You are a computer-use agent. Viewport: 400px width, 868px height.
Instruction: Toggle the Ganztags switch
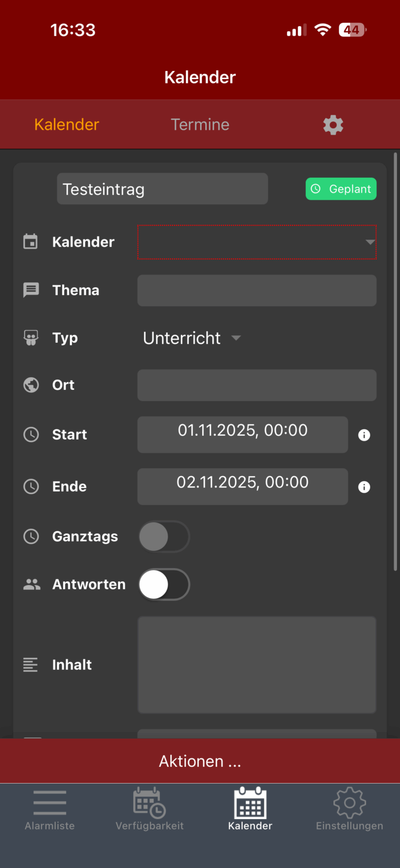(164, 536)
